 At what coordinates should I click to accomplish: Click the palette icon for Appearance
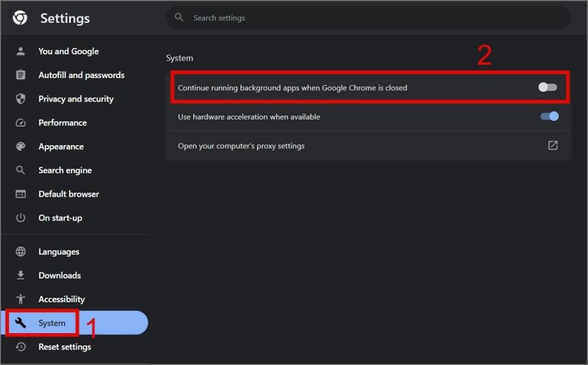[x=20, y=146]
